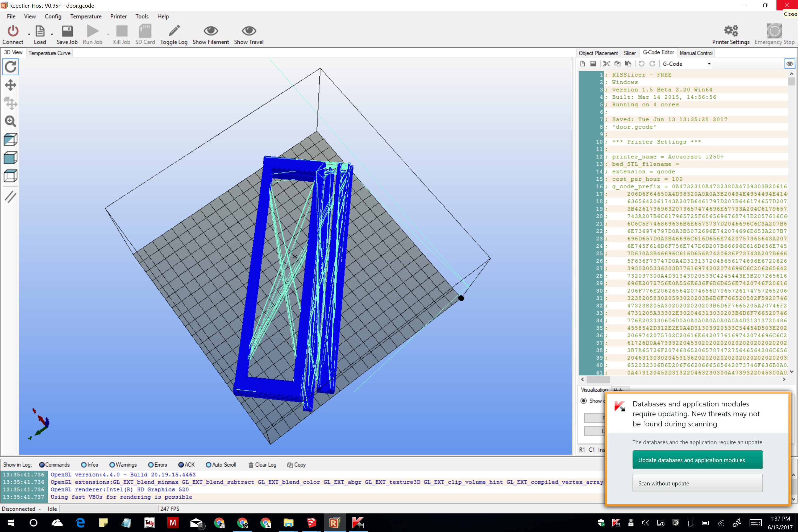Toggle the Show Filament eye

(x=211, y=31)
